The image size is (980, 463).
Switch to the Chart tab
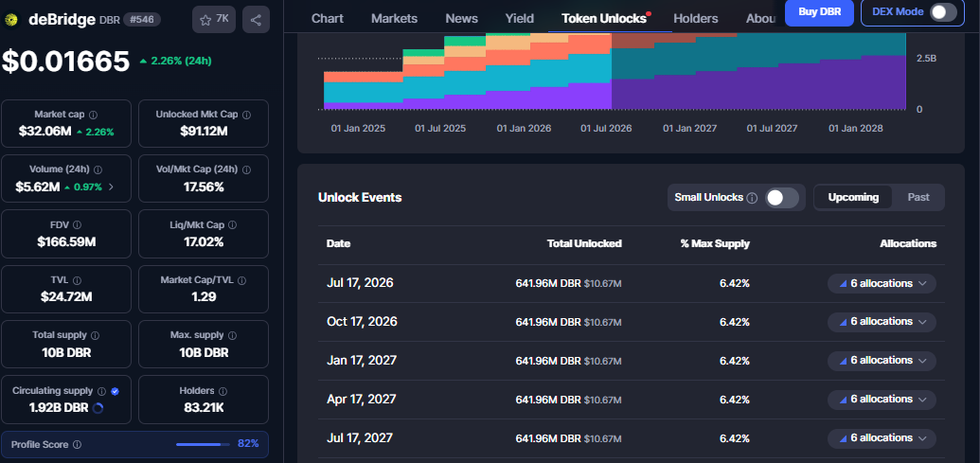(x=328, y=19)
